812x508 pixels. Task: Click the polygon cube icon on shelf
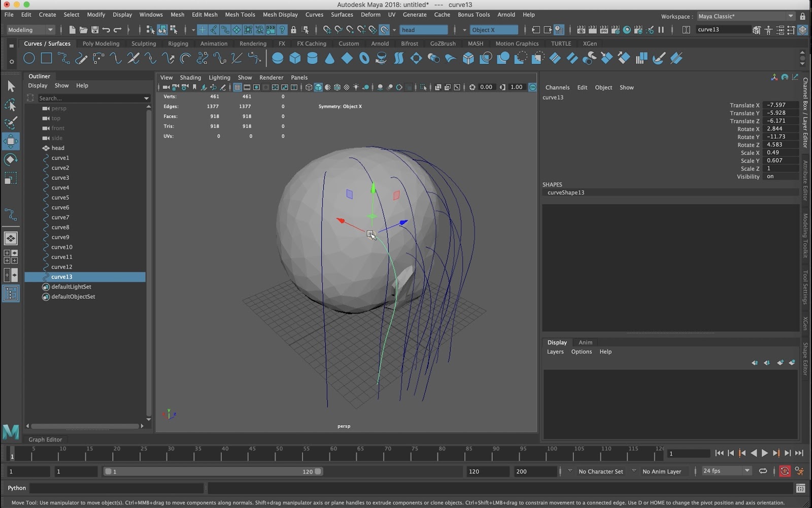coord(295,58)
